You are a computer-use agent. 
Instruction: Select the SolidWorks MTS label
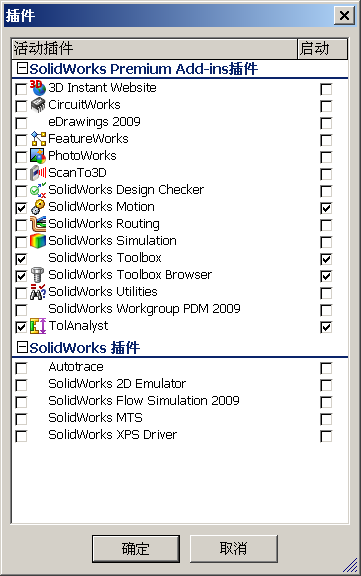click(x=95, y=417)
